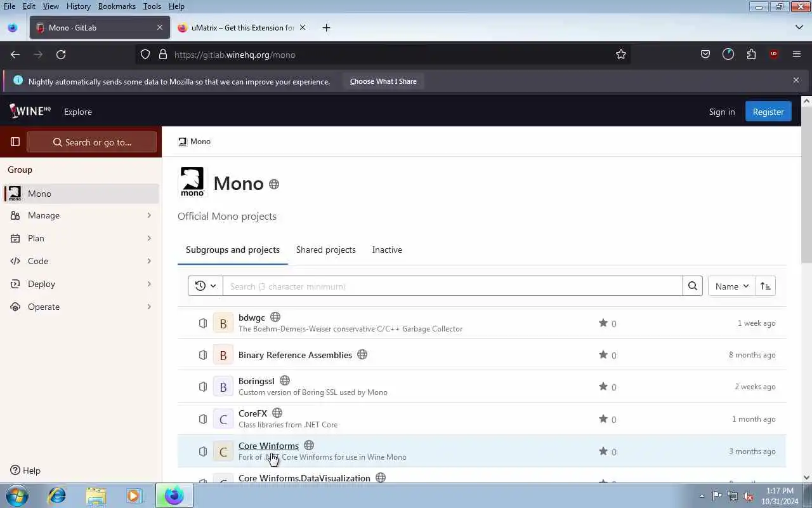Open the CoreFX project
812x508 pixels.
252,413
